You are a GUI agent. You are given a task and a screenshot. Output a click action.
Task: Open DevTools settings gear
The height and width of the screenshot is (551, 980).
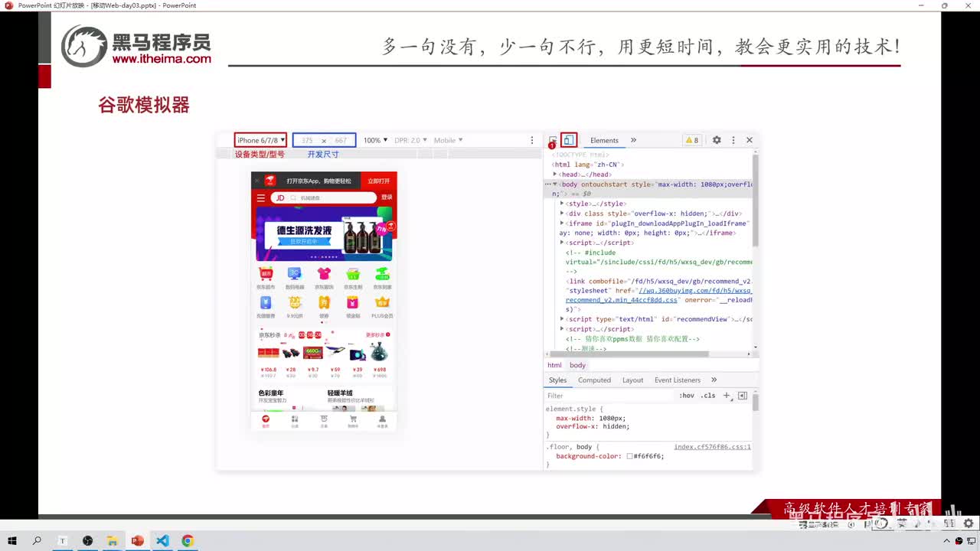717,140
